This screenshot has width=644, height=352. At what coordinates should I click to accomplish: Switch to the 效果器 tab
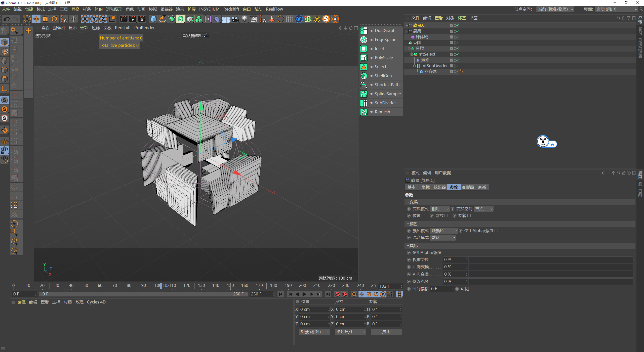tap(439, 187)
